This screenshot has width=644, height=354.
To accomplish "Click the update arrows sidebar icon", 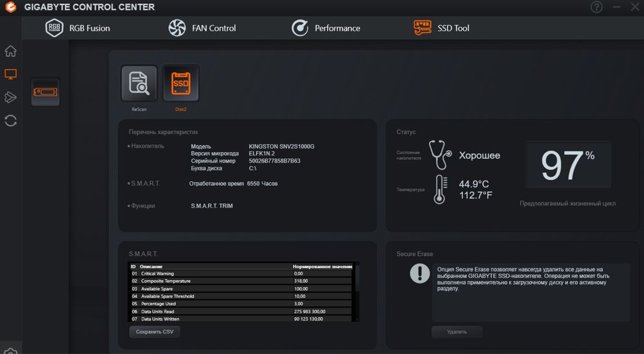I will tap(11, 121).
